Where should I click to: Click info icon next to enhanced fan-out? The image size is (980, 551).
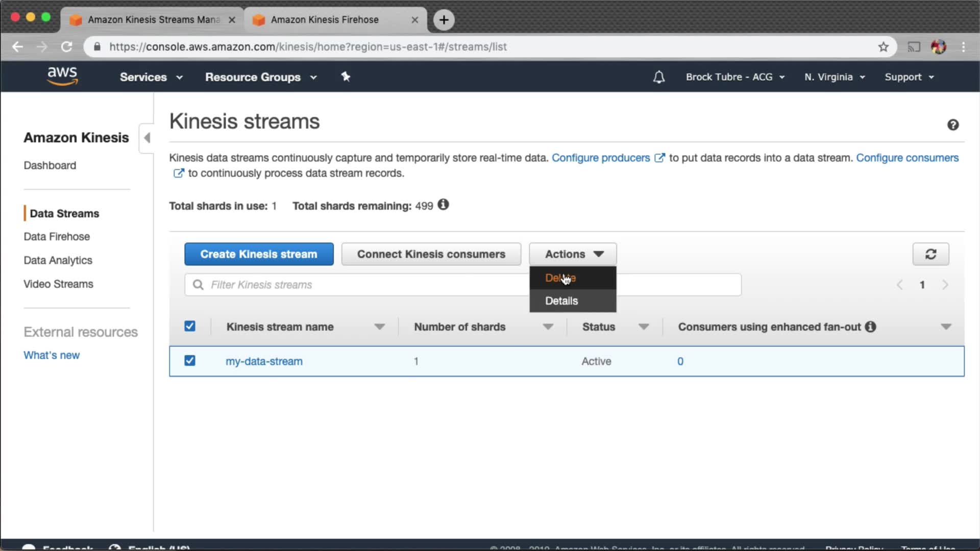click(870, 327)
